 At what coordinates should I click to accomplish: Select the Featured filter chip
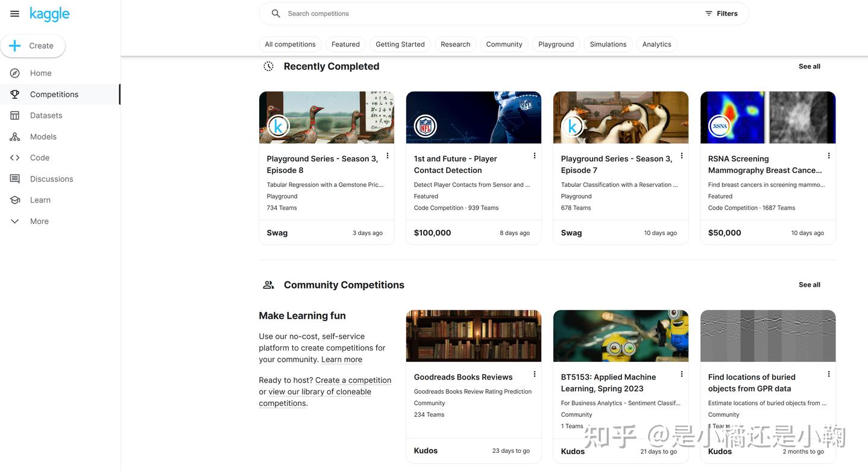click(x=345, y=44)
